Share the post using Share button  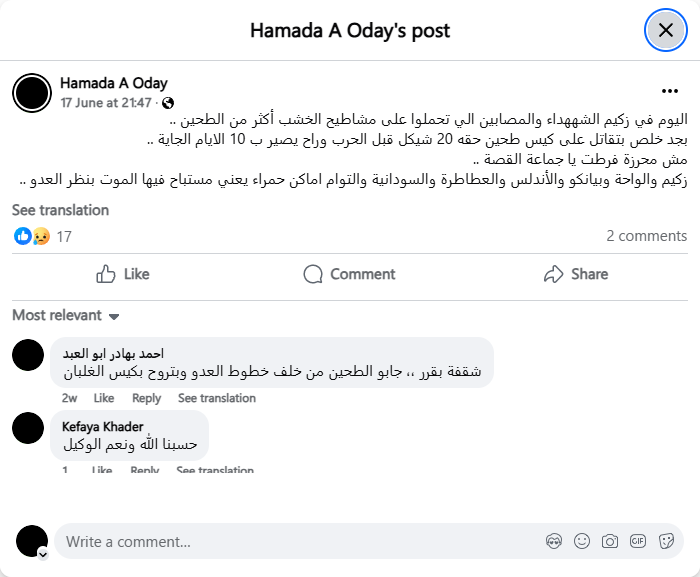tap(575, 274)
